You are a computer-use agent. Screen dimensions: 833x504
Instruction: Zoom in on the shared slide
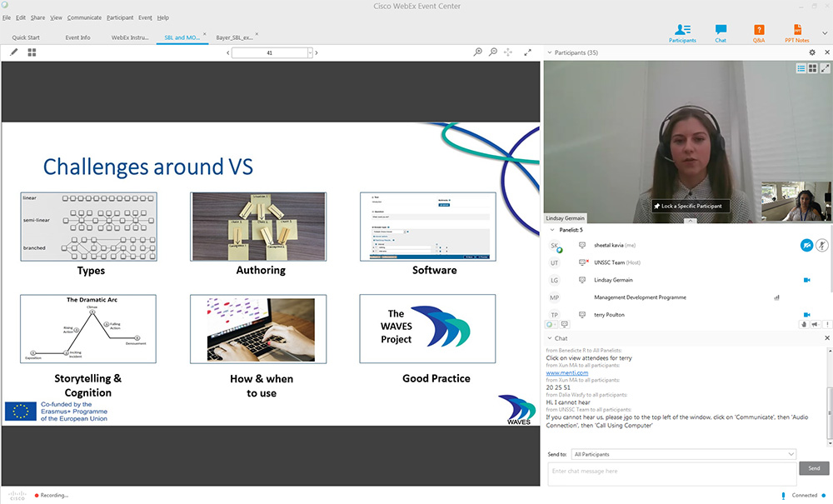(477, 52)
